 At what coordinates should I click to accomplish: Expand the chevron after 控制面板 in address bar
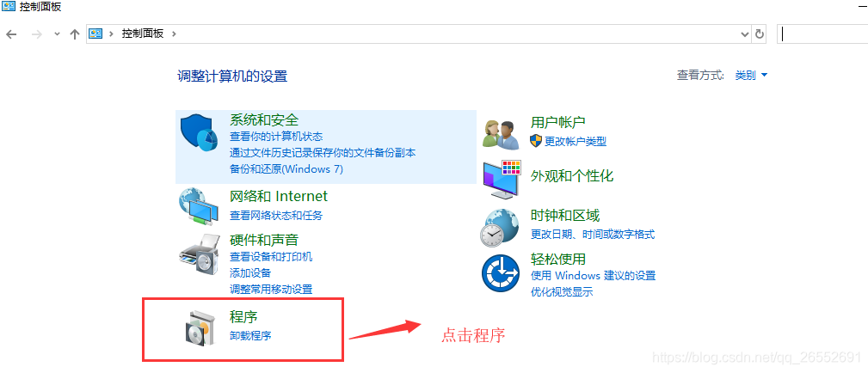click(175, 34)
